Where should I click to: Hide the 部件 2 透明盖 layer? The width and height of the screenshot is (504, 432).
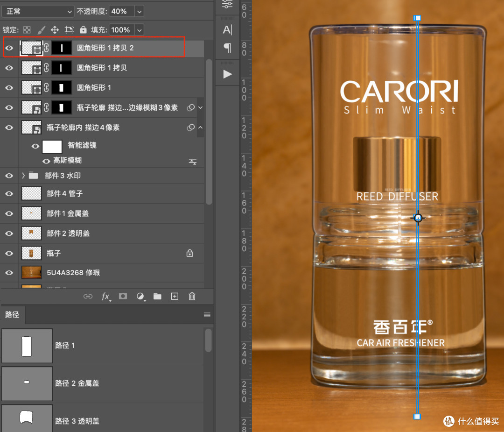pyautogui.click(x=9, y=234)
